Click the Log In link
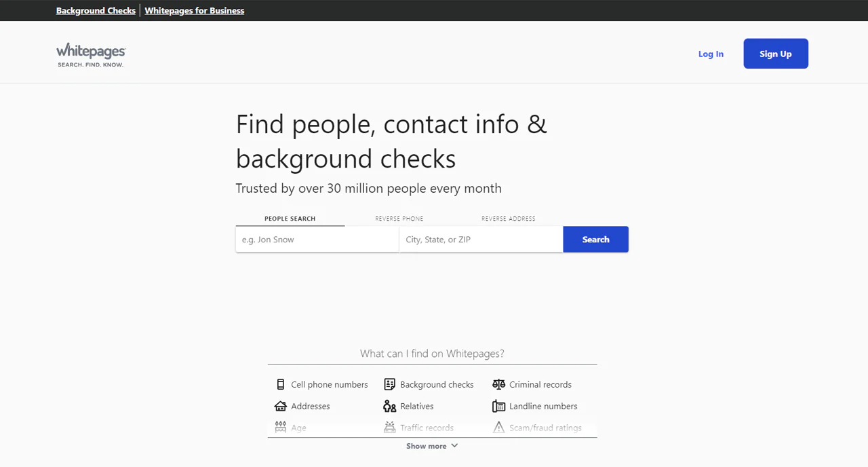Screen dimensions: 868x467 click(x=711, y=54)
